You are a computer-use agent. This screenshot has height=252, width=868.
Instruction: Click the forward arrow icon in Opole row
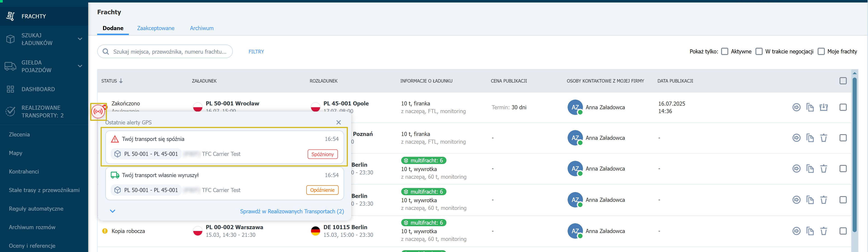point(796,107)
